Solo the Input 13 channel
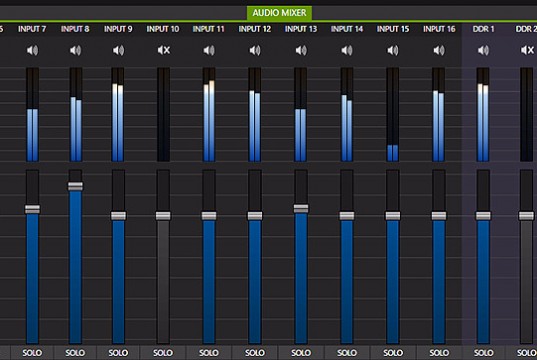 [x=301, y=353]
